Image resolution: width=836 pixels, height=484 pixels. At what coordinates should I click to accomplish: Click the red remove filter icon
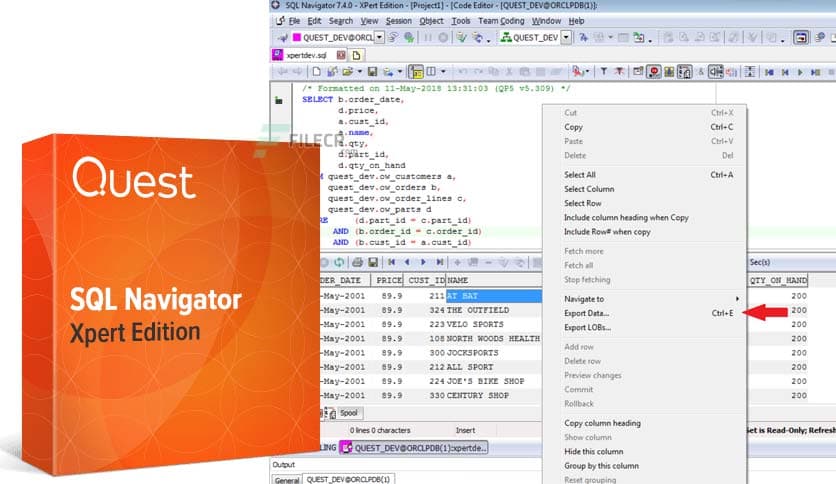tap(619, 71)
